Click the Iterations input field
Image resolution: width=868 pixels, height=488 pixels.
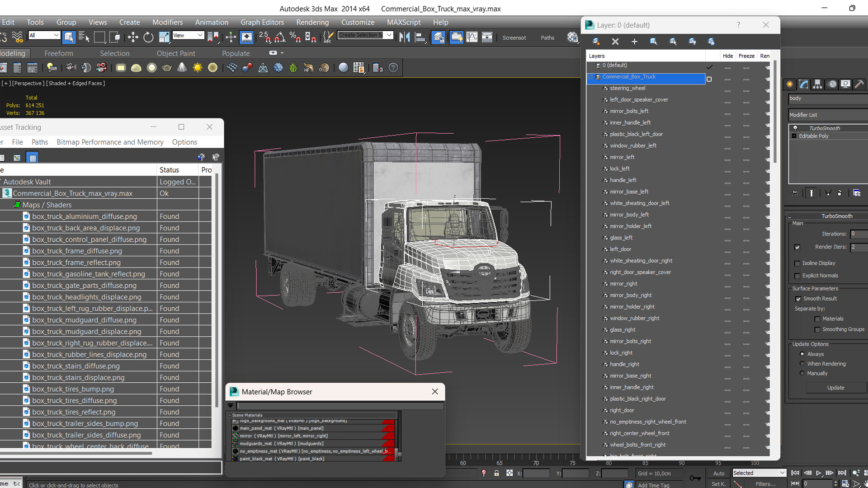(x=859, y=234)
